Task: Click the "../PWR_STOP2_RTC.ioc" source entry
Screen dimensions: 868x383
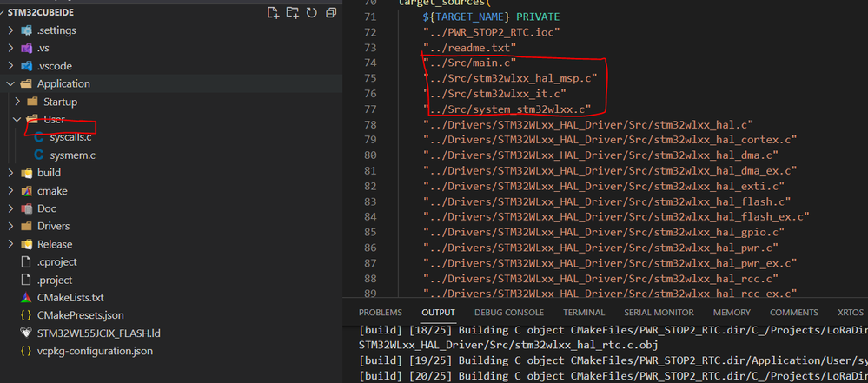Action: pos(492,33)
